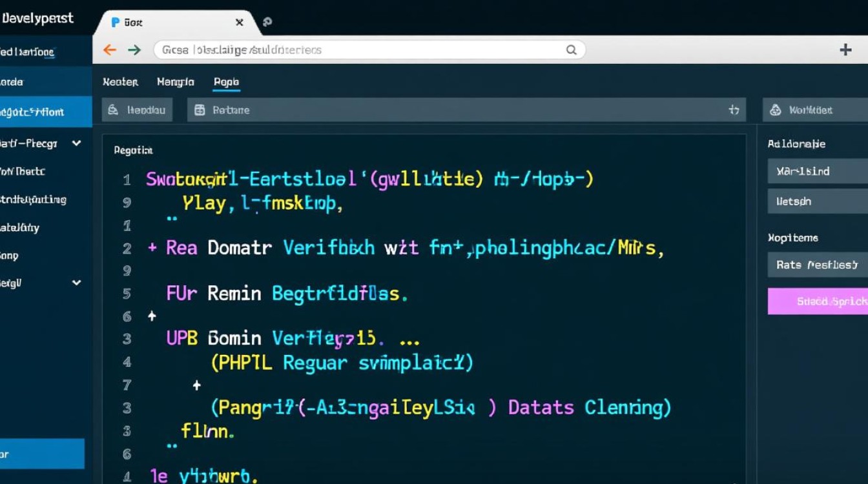Click the highlighted Legotc-Hont sidebar entry

click(x=39, y=111)
